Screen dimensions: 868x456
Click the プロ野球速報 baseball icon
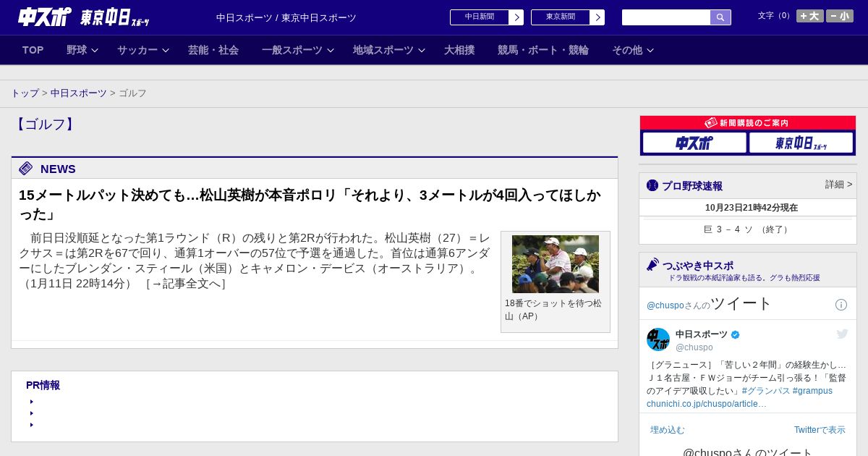click(x=652, y=185)
